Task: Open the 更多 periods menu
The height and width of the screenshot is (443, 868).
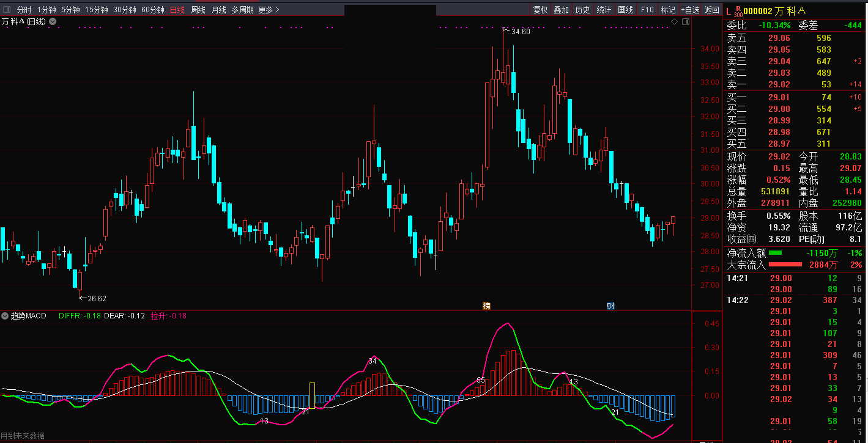Action: click(x=269, y=10)
